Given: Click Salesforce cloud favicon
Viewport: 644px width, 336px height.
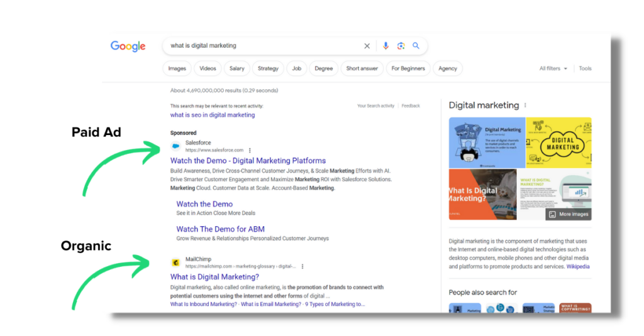Looking at the screenshot, I should pyautogui.click(x=175, y=146).
